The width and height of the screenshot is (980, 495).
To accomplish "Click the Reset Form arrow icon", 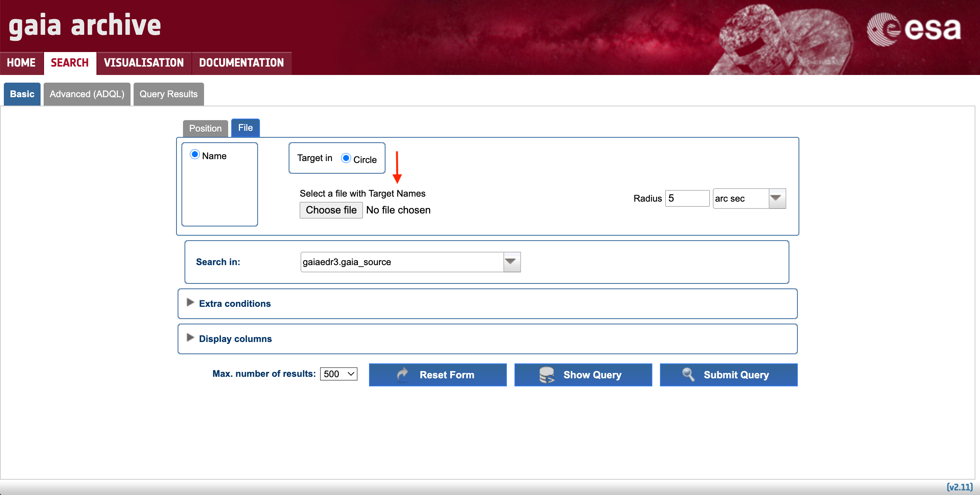I will click(402, 375).
